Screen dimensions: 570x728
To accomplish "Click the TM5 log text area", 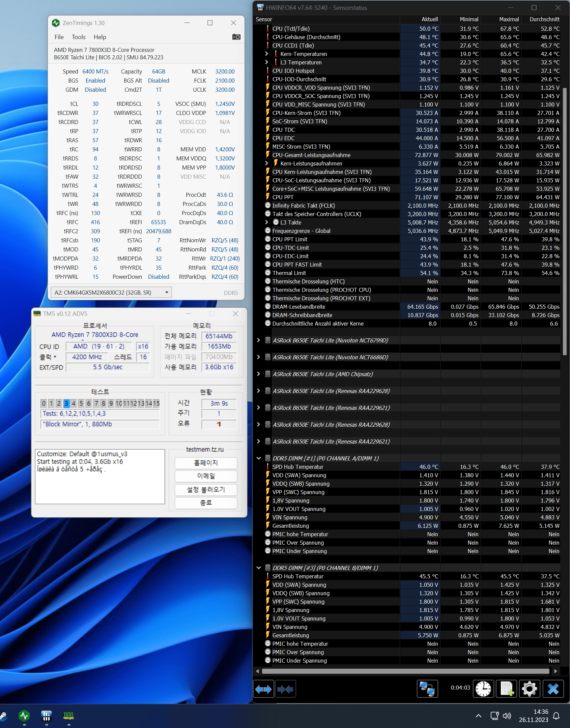I will click(100, 477).
